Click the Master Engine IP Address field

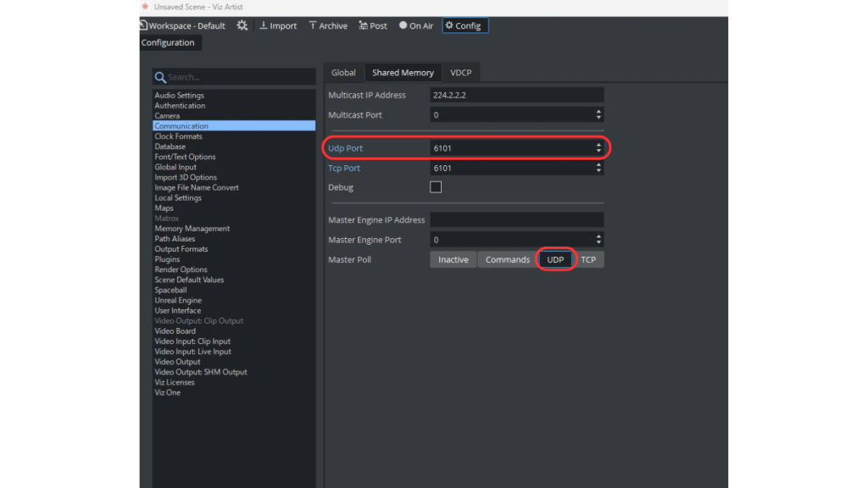pos(516,219)
